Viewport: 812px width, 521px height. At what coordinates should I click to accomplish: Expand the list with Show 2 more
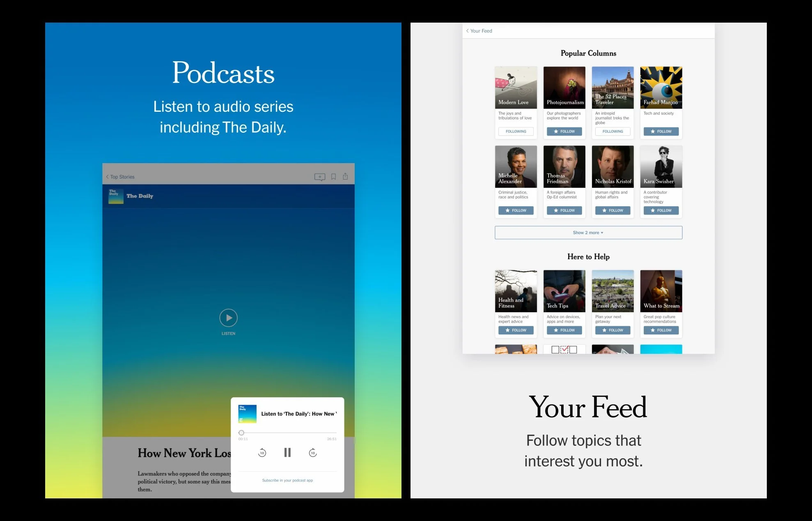coord(588,233)
